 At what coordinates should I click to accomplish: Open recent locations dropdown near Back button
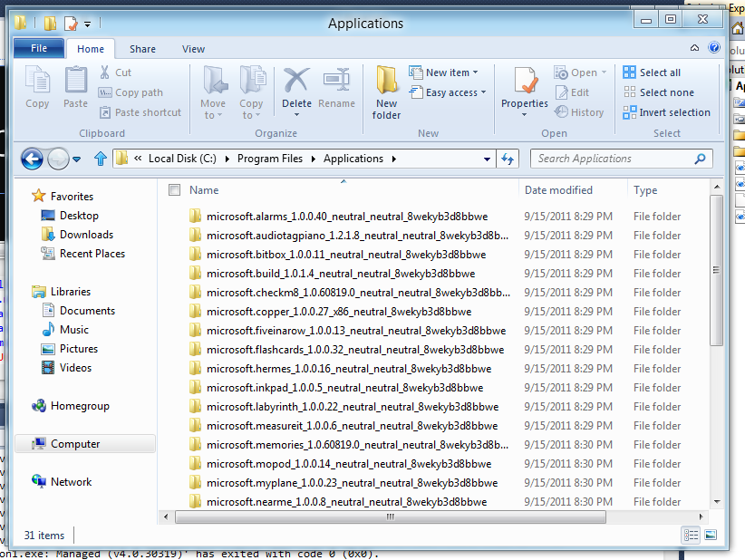(76, 159)
